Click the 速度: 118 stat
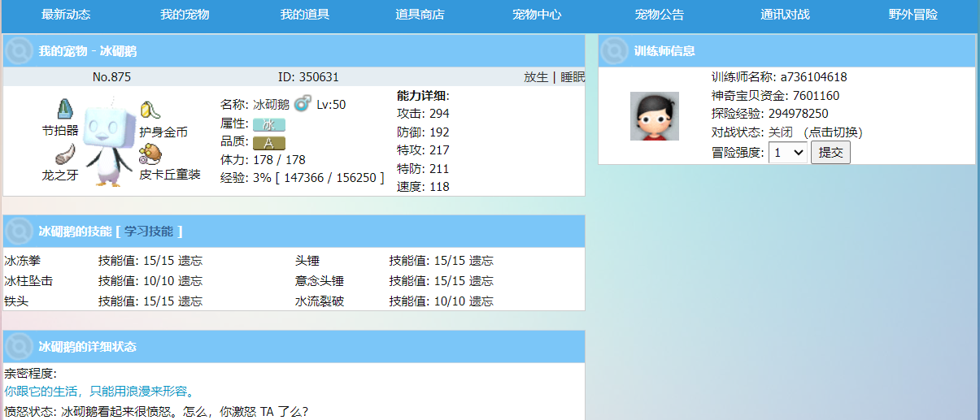Screen dimensions: 980x420 423,187
